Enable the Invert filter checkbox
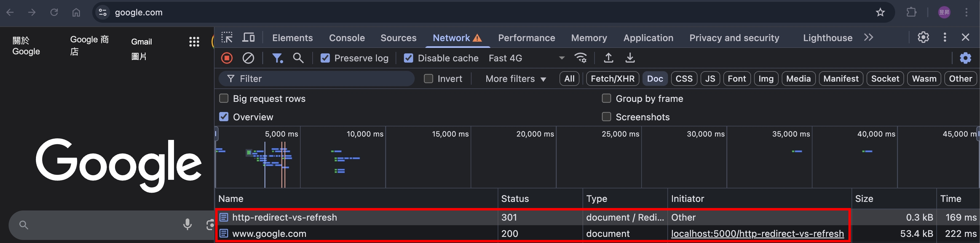Viewport: 980px width, 243px height. click(x=429, y=79)
